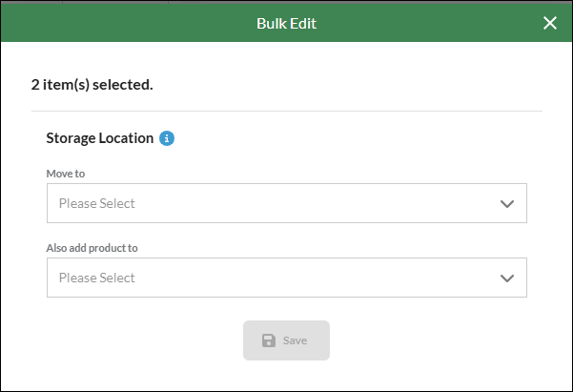Click the 'Also add product to' label
573x392 pixels.
coord(92,248)
